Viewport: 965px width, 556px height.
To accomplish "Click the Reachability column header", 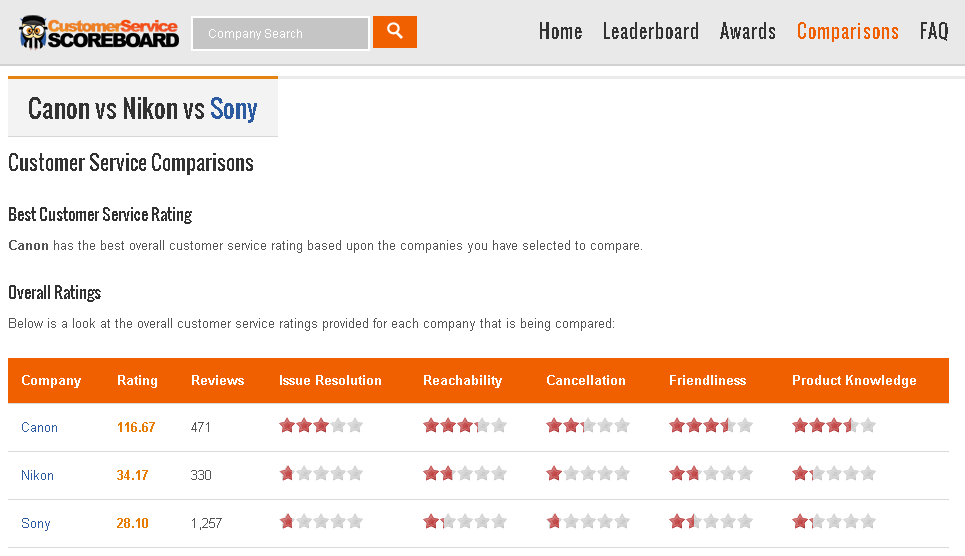I will 462,381.
